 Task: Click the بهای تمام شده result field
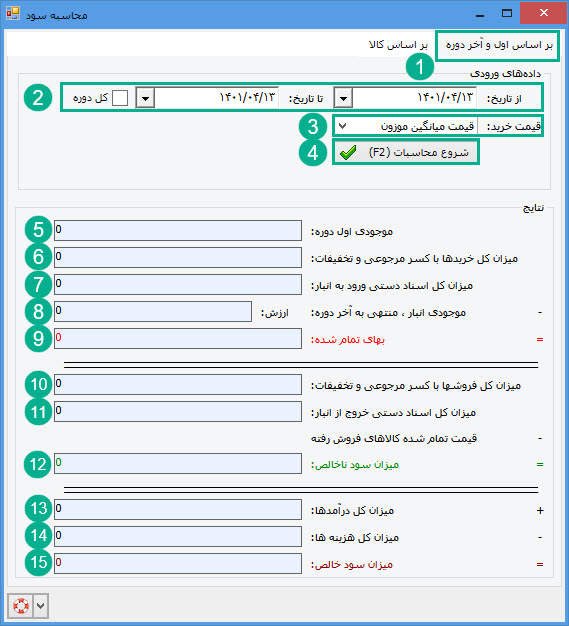pos(178,339)
